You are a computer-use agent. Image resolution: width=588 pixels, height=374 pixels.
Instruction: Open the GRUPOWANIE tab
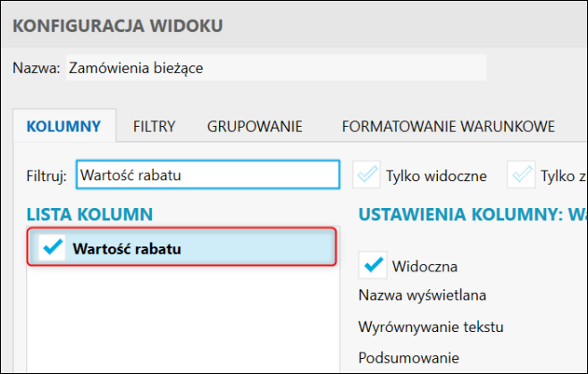coord(255,126)
